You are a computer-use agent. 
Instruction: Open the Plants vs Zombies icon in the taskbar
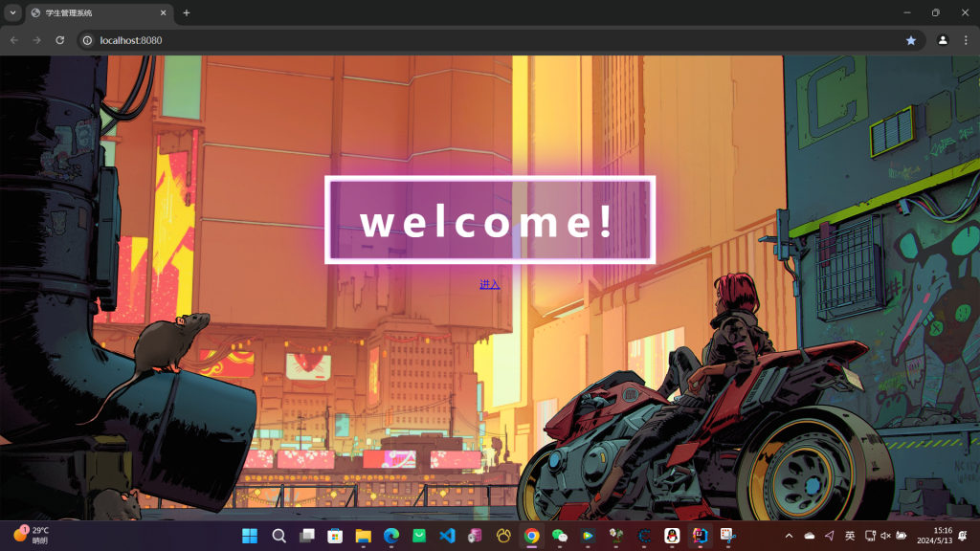[615, 536]
